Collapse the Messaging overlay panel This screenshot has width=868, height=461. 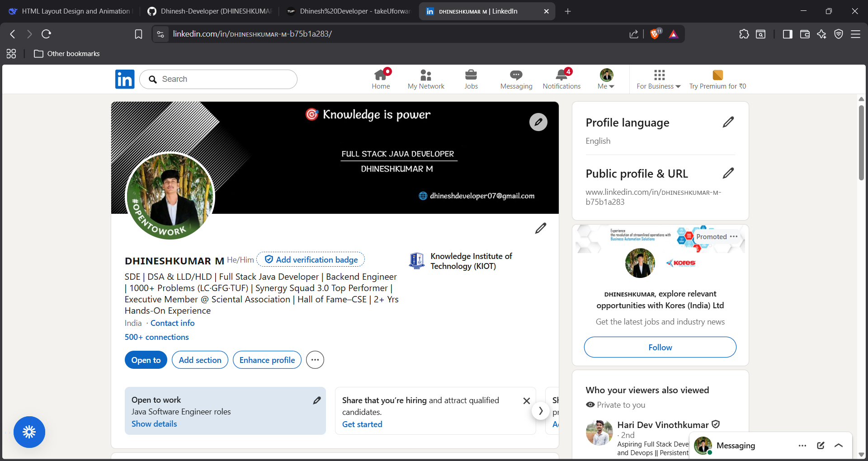coord(839,445)
